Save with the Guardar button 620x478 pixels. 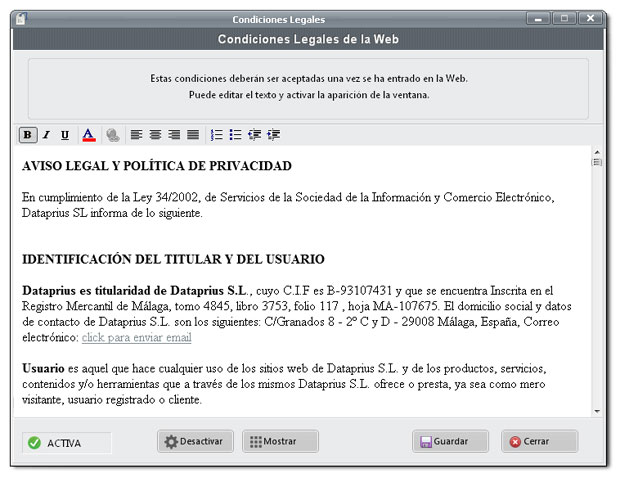click(450, 441)
